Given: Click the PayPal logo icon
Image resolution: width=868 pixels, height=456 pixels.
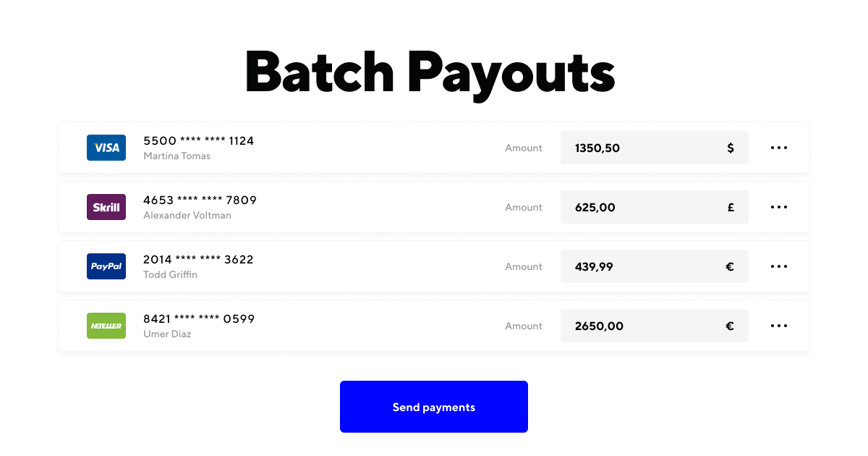Looking at the screenshot, I should (x=106, y=266).
